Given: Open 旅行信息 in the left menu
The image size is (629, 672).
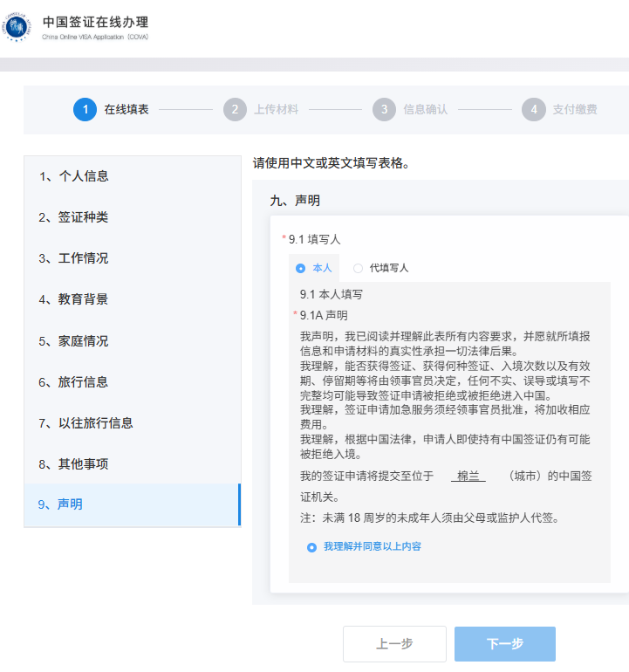Looking at the screenshot, I should 74,382.
